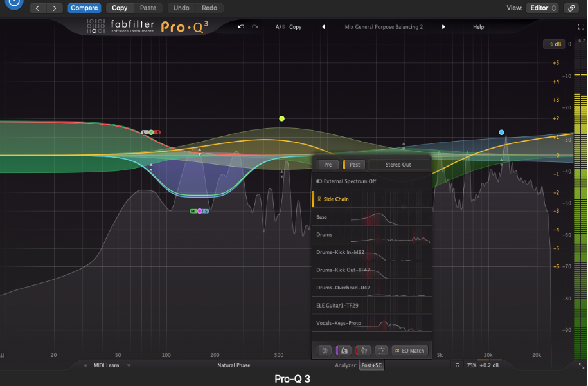Toggle A/B state switch
The width and height of the screenshot is (588, 386).
point(280,27)
